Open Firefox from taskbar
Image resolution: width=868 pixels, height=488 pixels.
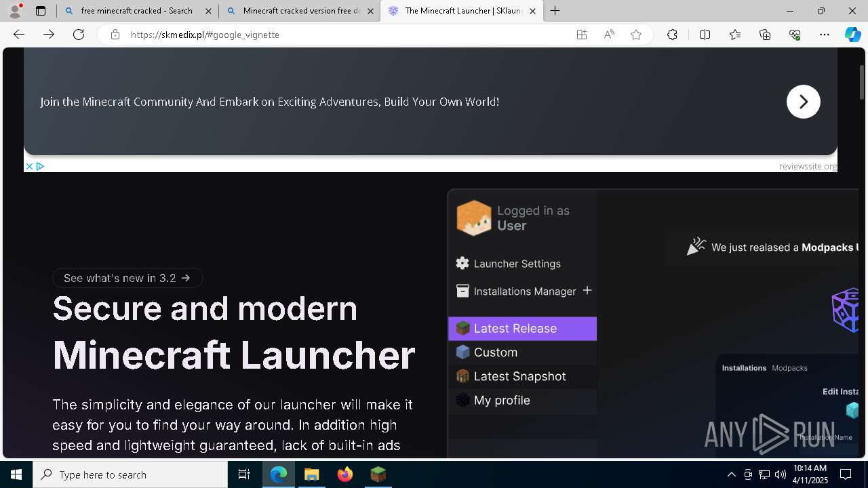coord(345,474)
